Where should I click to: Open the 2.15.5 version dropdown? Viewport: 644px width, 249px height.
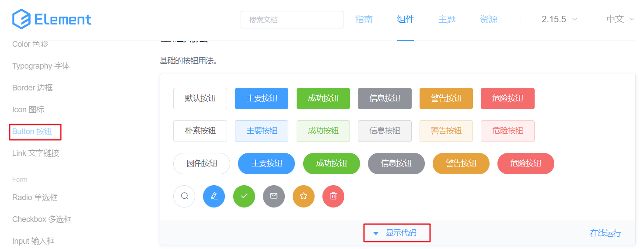point(559,19)
